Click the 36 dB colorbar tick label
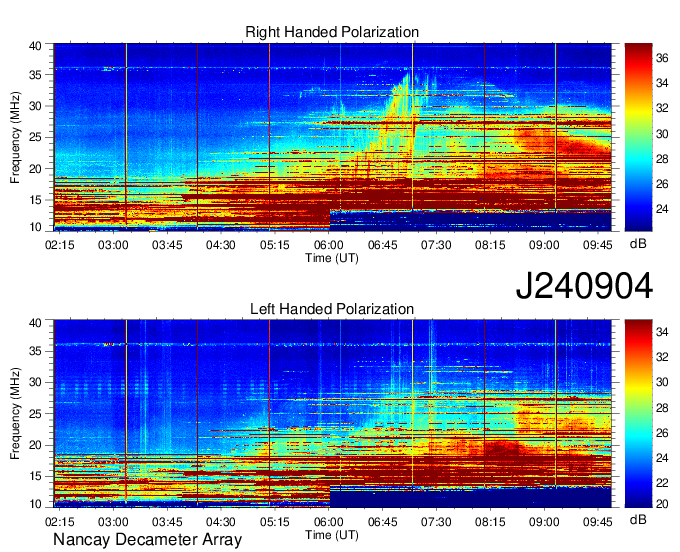Image resolution: width=680 pixels, height=552 pixels. [x=662, y=58]
